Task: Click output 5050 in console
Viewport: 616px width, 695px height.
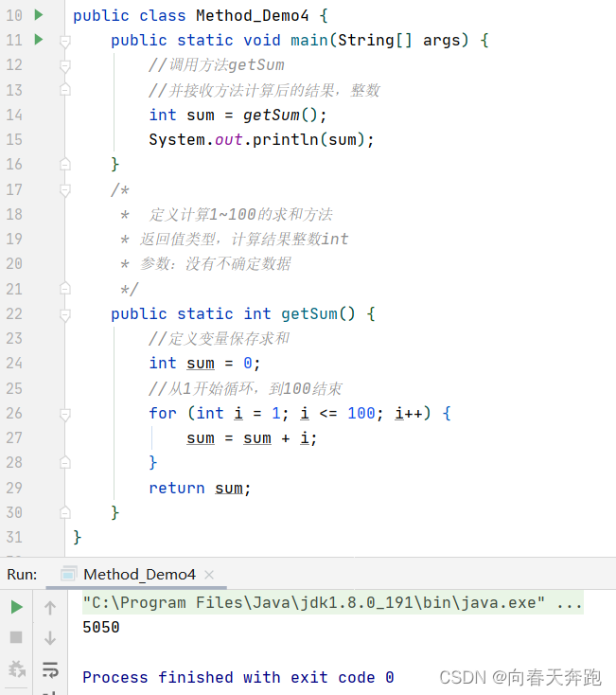Action: coord(101,627)
